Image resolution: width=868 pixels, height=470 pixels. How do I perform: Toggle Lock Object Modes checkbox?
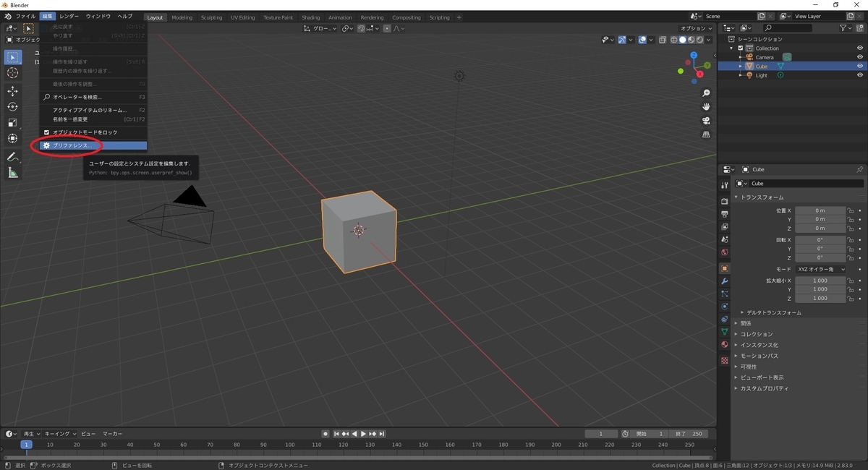[x=47, y=132]
